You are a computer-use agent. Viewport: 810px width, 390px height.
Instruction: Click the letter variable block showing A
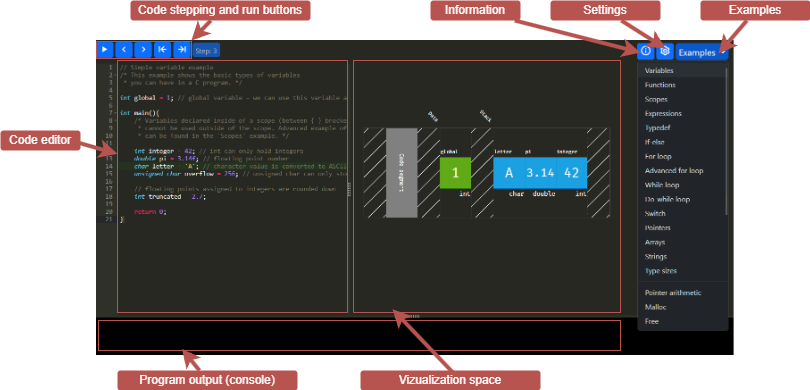(x=509, y=173)
